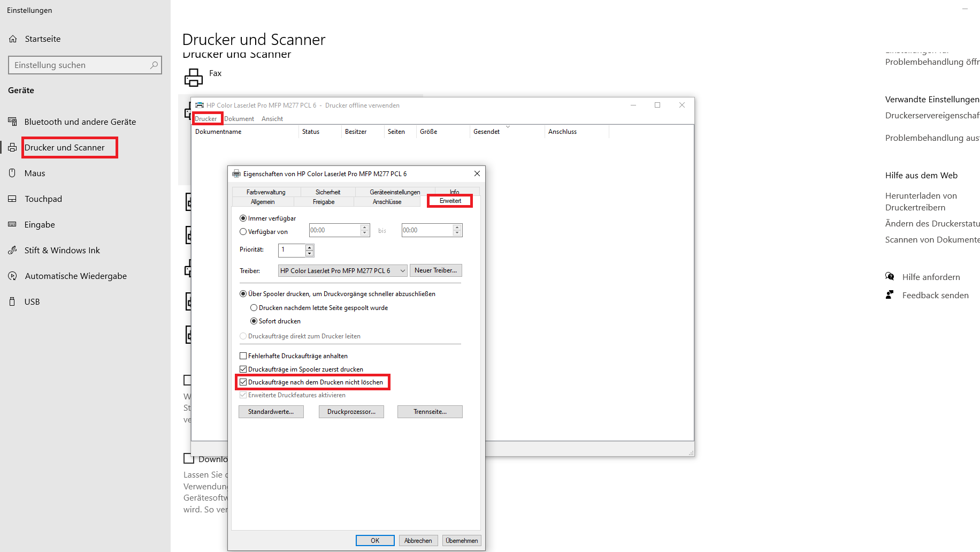Click the Einstellung suchen search field
Screen dimensions: 980x552
coord(80,65)
